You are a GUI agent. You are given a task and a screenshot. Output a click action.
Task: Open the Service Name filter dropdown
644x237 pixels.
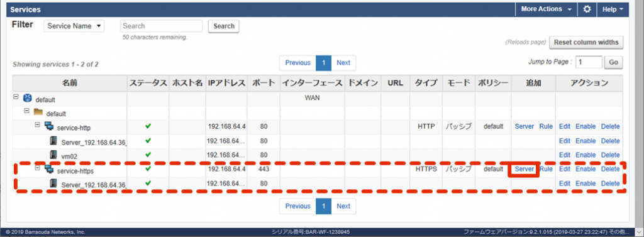point(74,26)
